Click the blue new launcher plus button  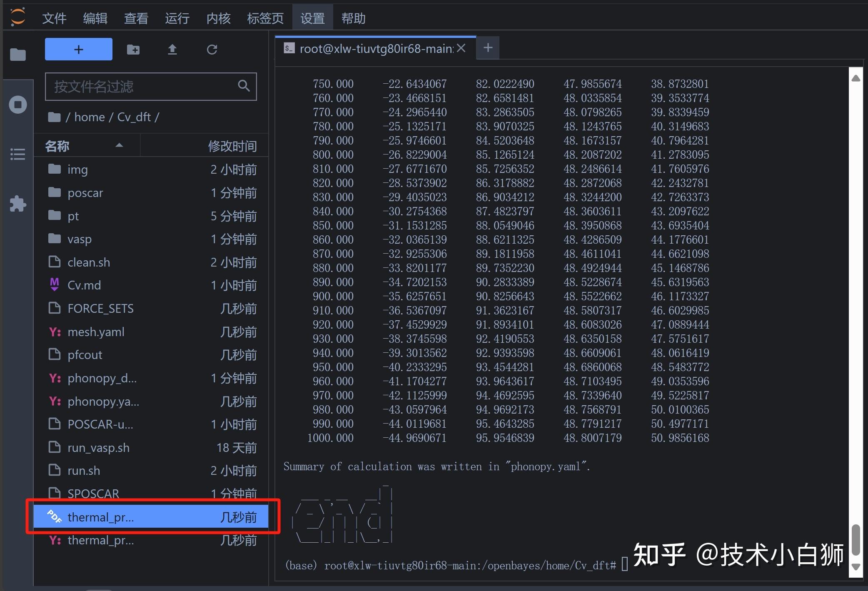coord(78,49)
